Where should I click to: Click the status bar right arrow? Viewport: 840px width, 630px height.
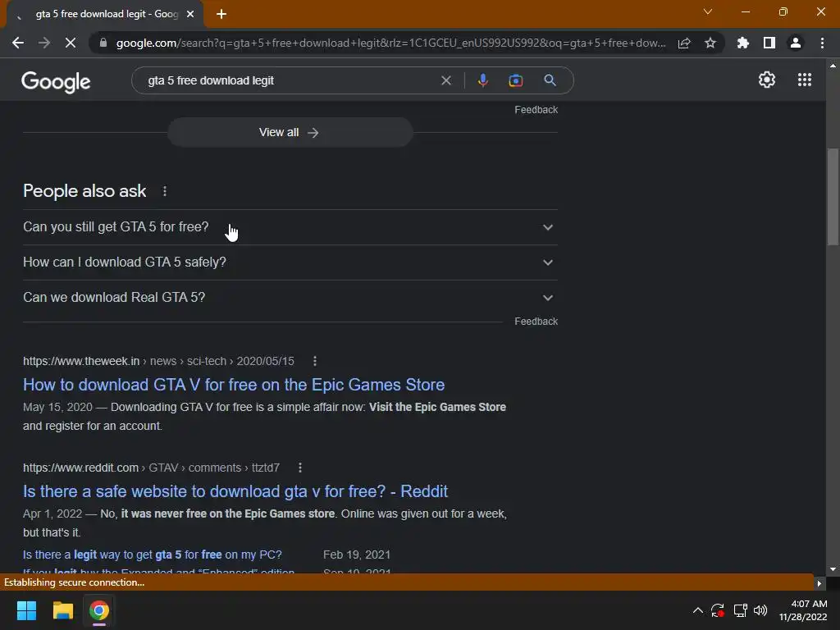pyautogui.click(x=819, y=583)
